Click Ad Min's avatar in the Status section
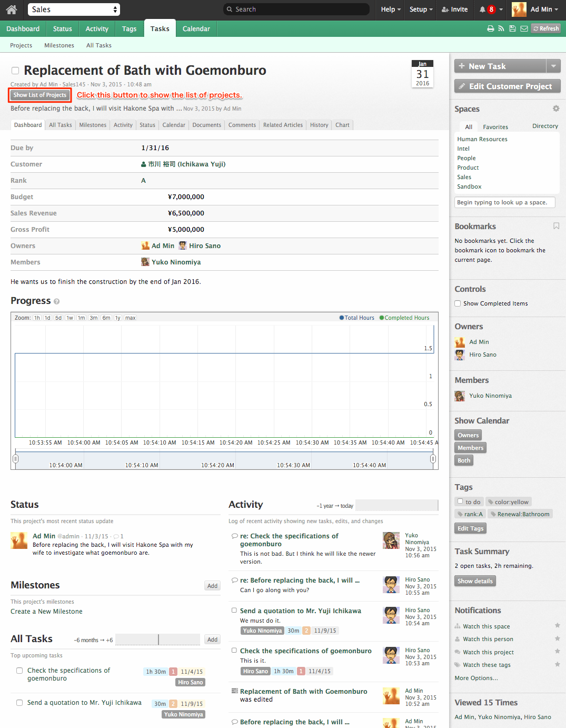 tap(19, 540)
